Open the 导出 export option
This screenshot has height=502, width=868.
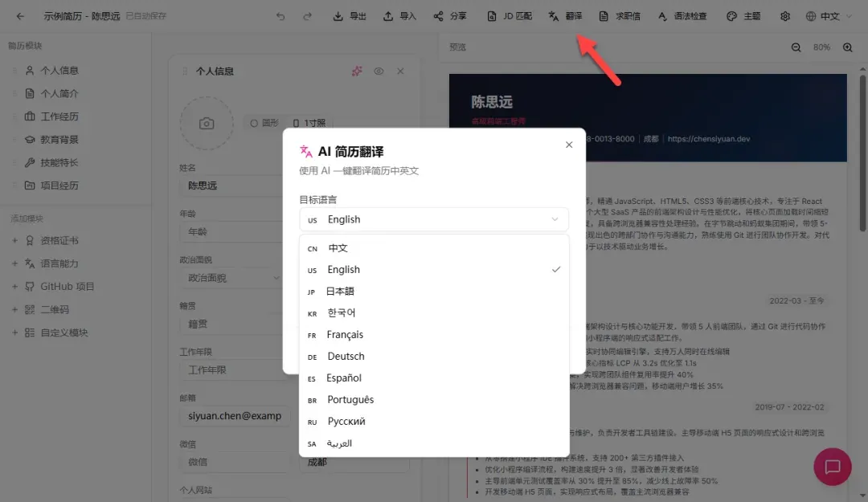pos(350,16)
